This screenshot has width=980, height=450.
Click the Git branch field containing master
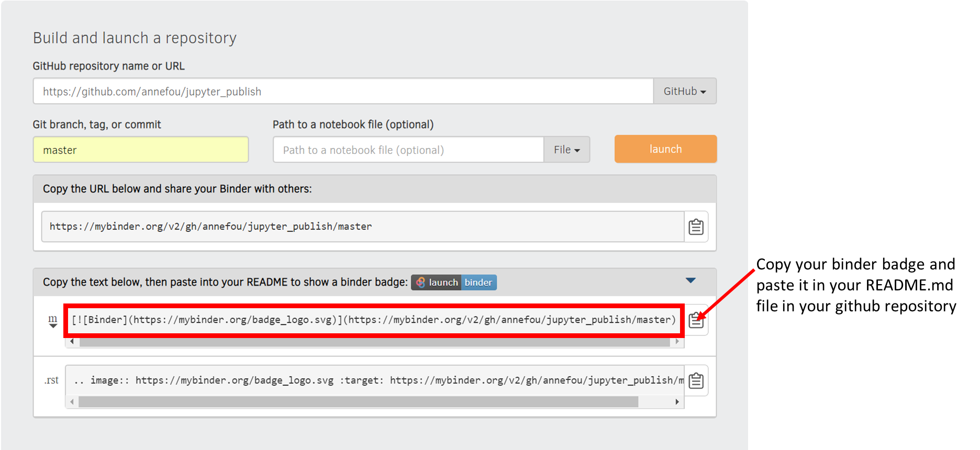click(x=141, y=150)
